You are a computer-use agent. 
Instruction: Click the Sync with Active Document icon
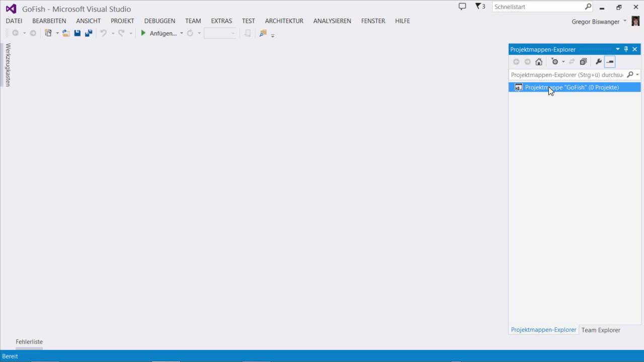coord(572,62)
